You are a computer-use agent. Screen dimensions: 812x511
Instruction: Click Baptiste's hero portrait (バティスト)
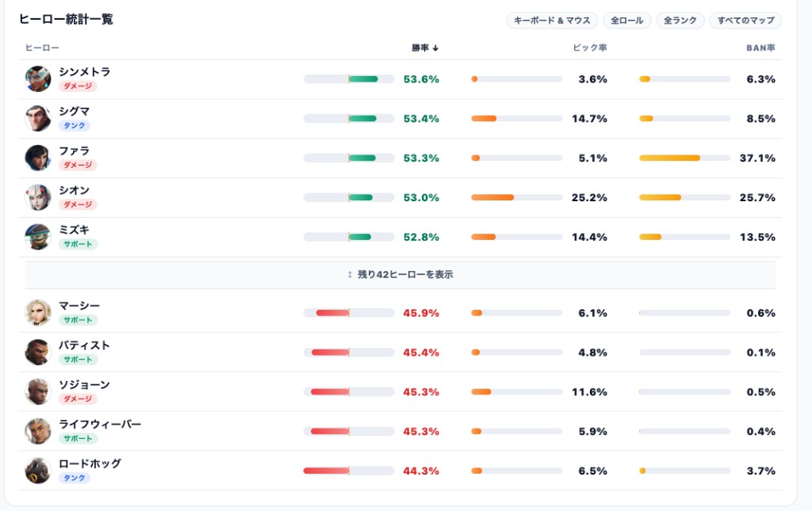coord(38,353)
